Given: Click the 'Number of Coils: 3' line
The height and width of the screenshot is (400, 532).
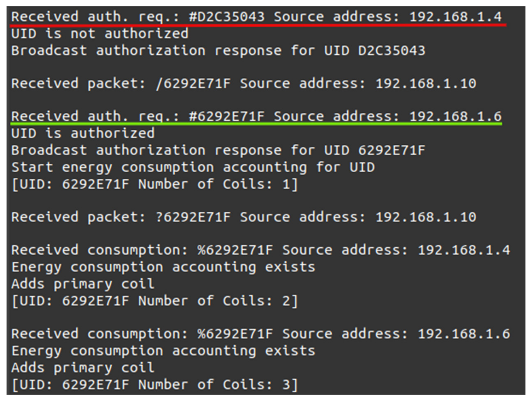Looking at the screenshot, I should [x=155, y=385].
